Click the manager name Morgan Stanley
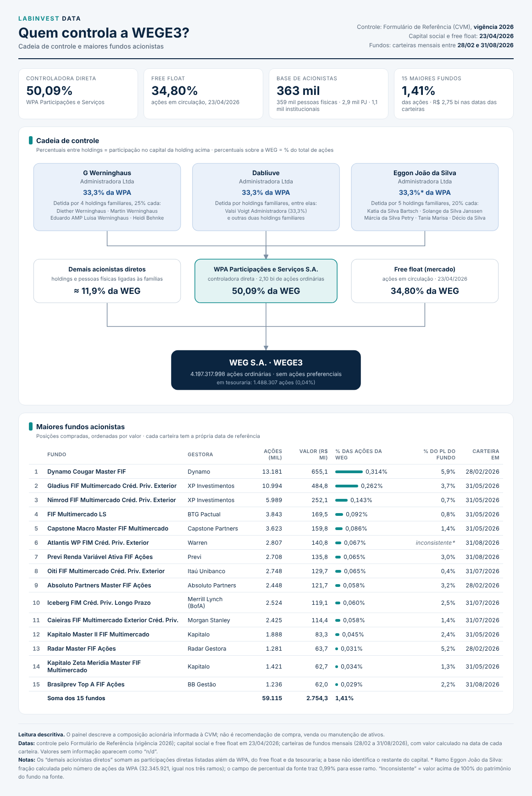 pos(209,620)
